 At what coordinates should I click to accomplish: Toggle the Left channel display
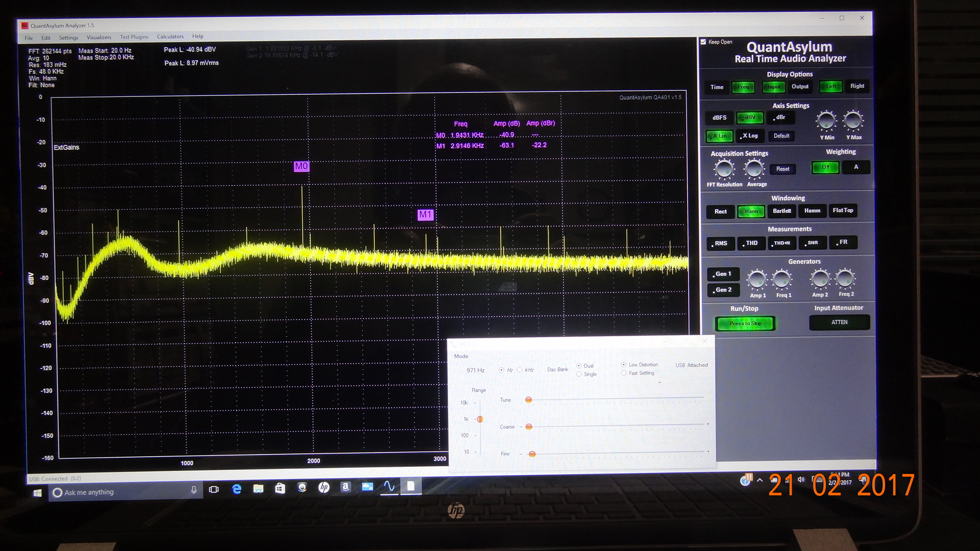click(831, 86)
